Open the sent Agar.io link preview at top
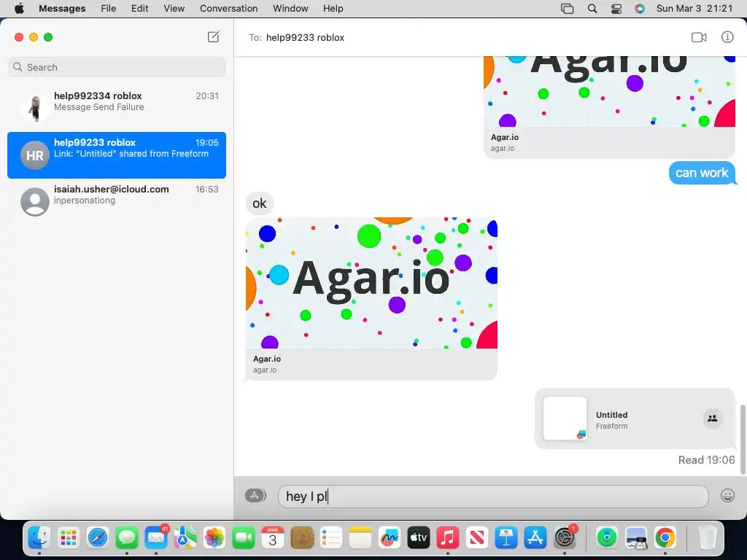The width and height of the screenshot is (747, 560). pyautogui.click(x=609, y=107)
